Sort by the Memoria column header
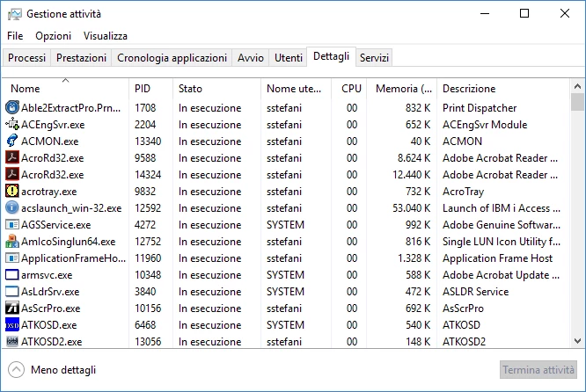Image resolution: width=586 pixels, height=392 pixels. [x=402, y=89]
